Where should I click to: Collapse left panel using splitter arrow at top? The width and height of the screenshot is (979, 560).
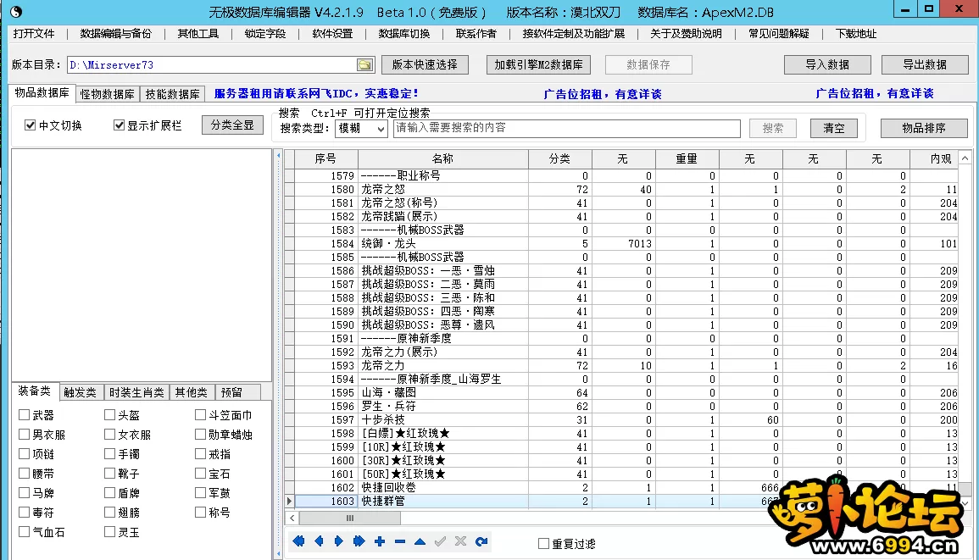(x=279, y=155)
